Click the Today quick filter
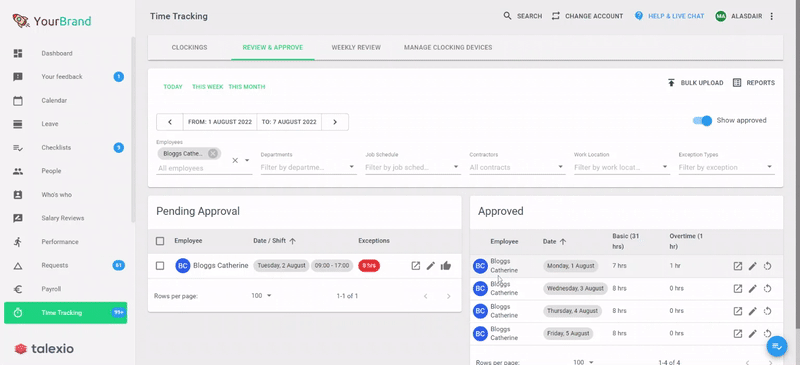 point(173,87)
